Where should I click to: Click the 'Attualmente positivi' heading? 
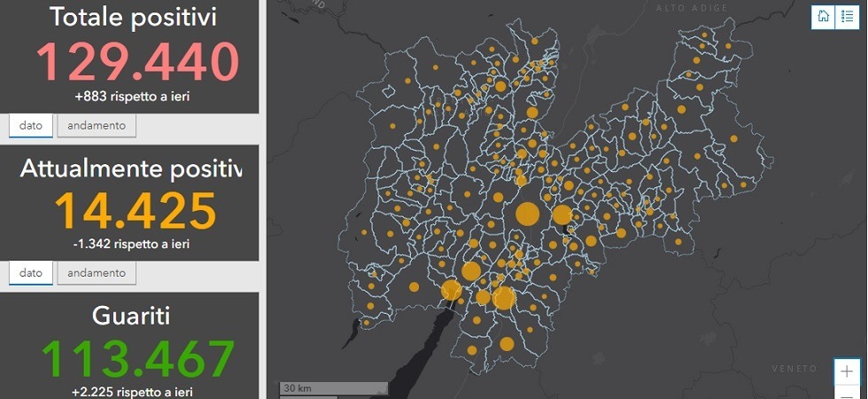click(131, 168)
